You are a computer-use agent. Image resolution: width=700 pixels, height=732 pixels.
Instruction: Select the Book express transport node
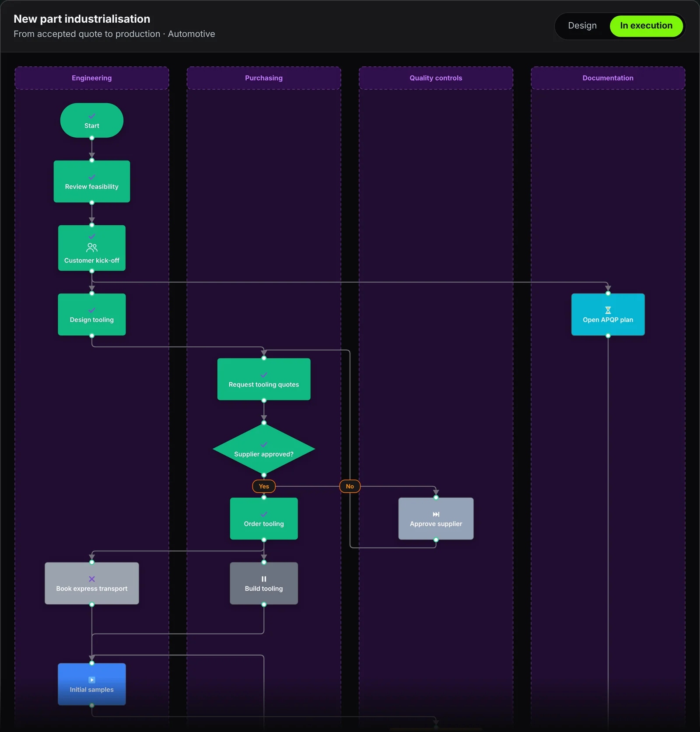point(92,583)
